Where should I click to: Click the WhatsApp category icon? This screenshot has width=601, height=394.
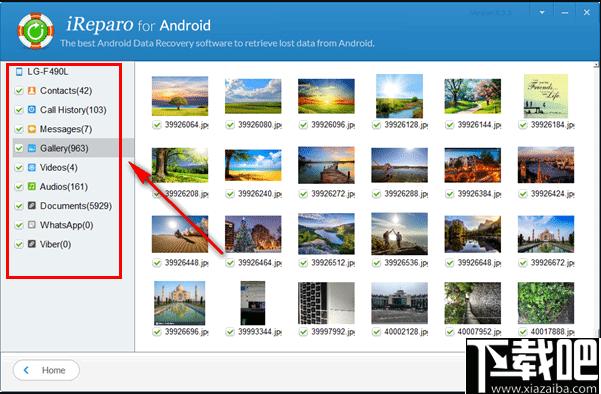coord(32,225)
